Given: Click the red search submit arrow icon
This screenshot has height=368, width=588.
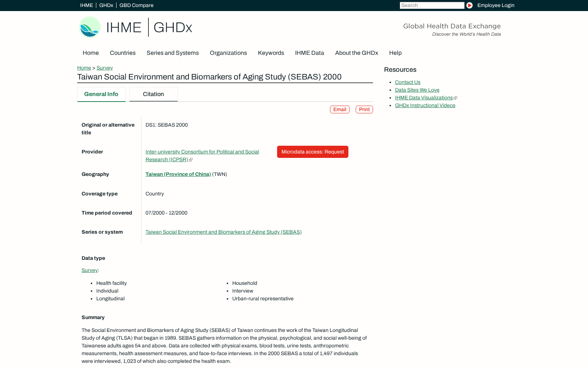Looking at the screenshot, I should 469,5.
